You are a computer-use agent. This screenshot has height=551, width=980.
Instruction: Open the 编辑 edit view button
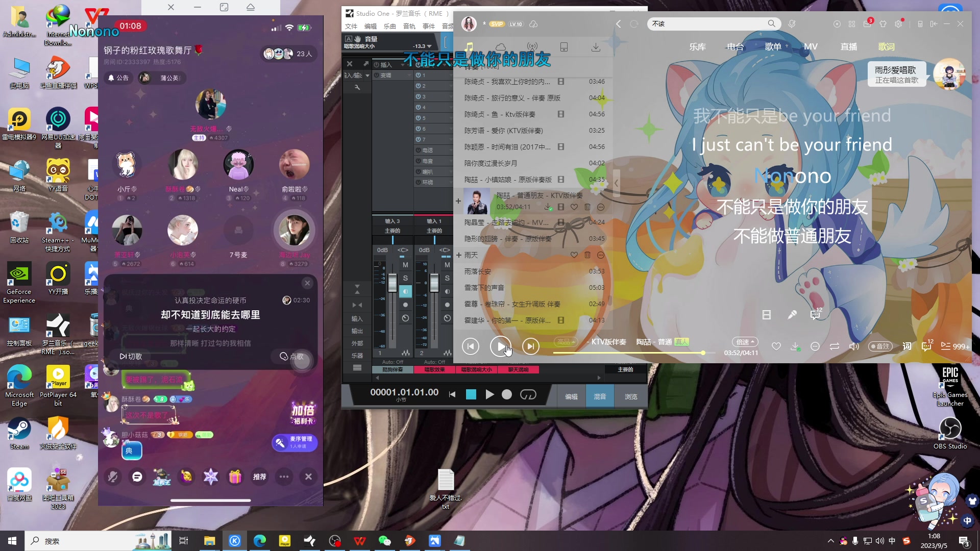coord(571,396)
